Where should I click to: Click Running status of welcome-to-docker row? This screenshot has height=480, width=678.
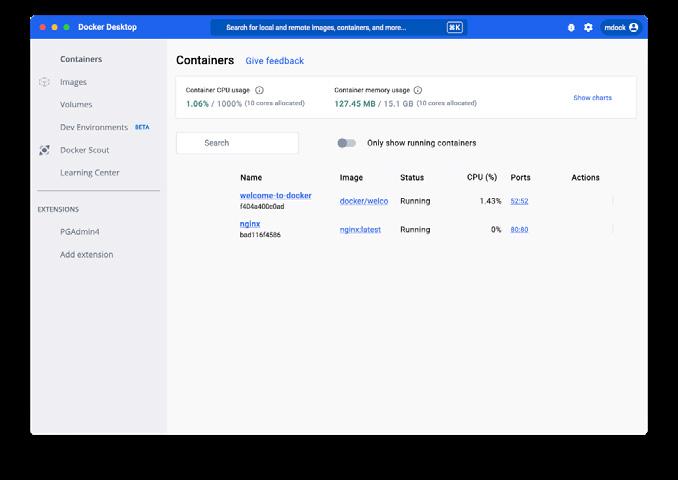415,201
